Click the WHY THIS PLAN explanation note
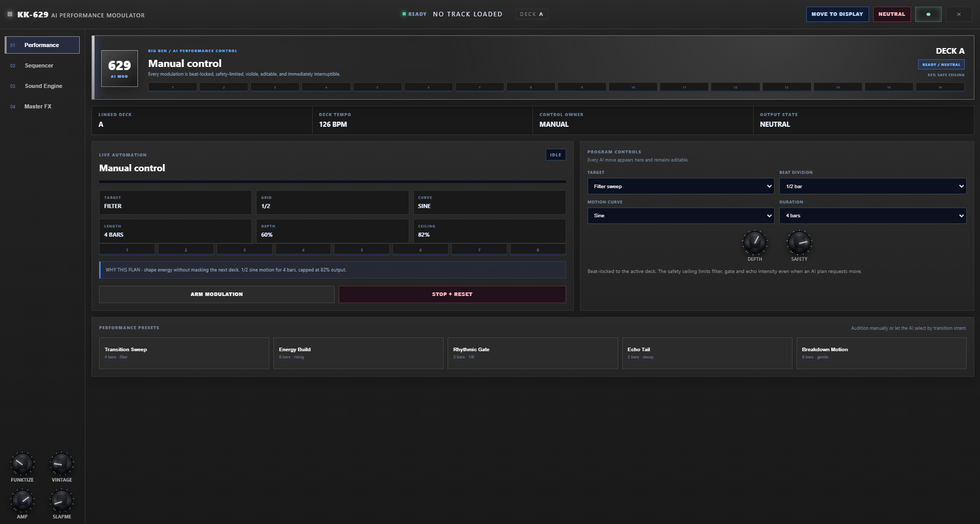 333,270
